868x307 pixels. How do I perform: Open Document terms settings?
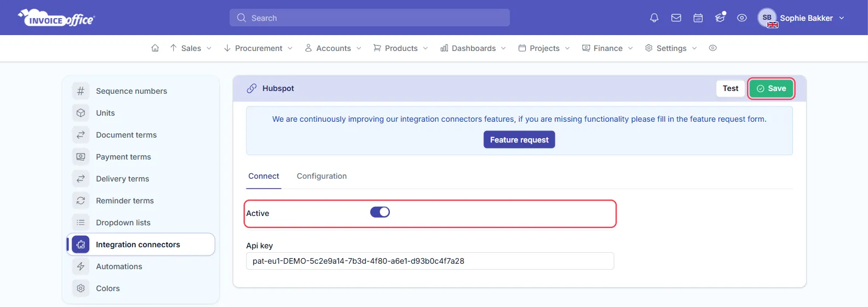pos(126,135)
